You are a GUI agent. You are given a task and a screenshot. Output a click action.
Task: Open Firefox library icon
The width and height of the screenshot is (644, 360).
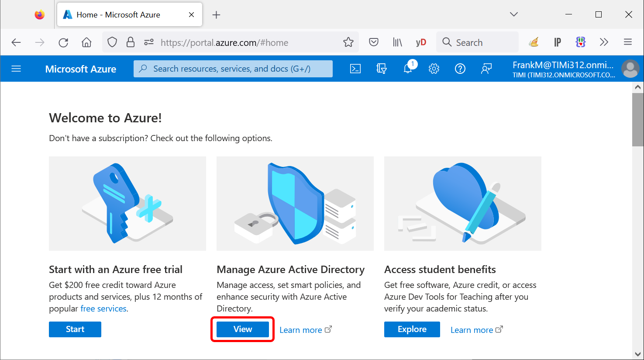(x=397, y=42)
